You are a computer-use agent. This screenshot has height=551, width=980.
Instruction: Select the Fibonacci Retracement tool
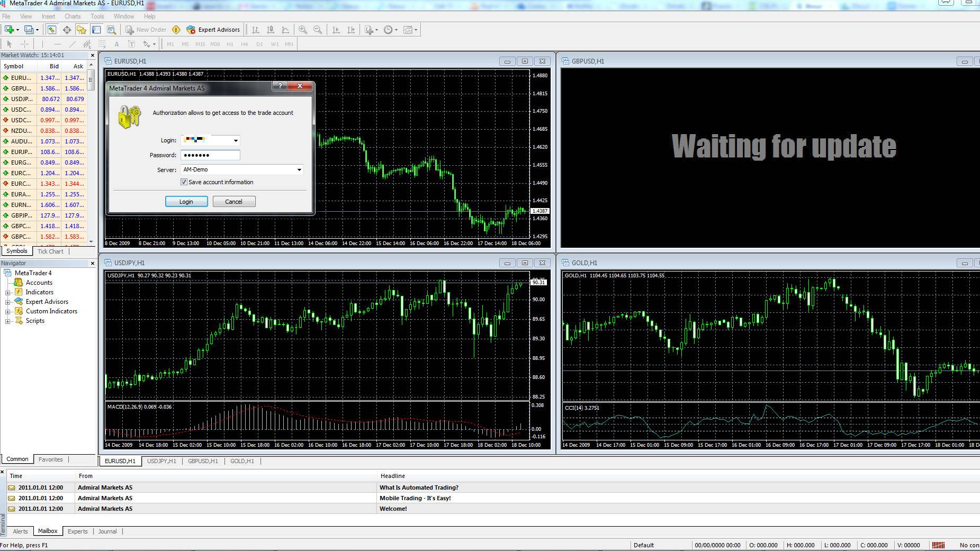pos(102,44)
